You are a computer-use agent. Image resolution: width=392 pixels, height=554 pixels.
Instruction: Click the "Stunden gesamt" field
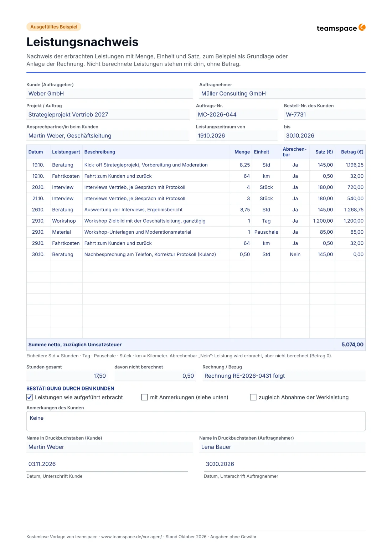click(x=67, y=376)
